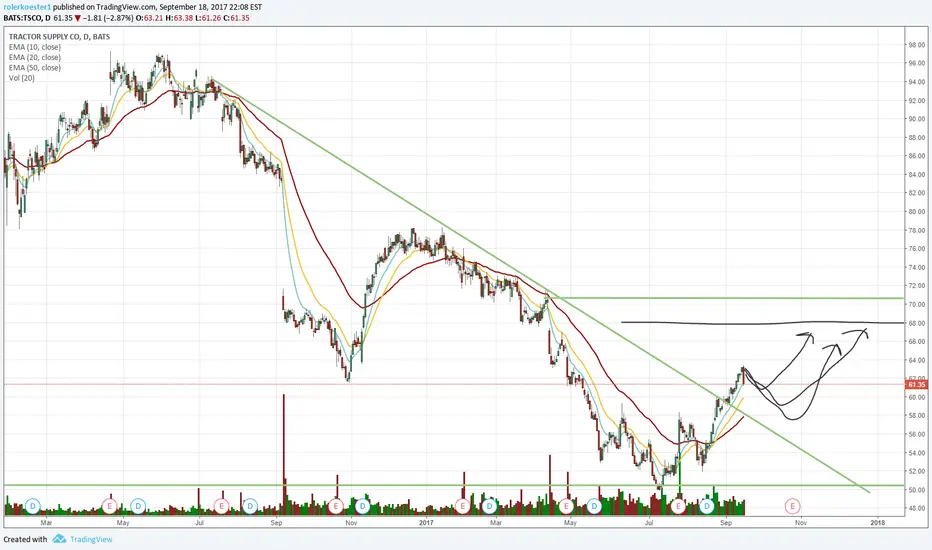
Task: Select the EMA (10, close) legend entry
Action: pyautogui.click(x=34, y=47)
